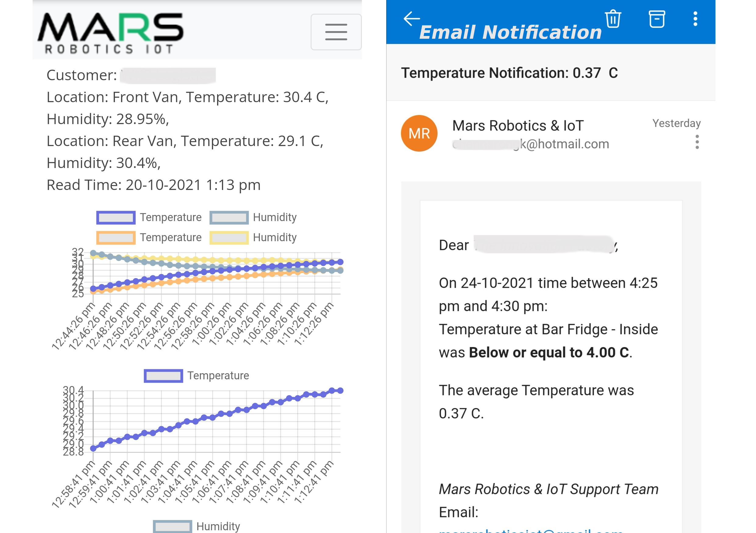The image size is (756, 533).
Task: Click The average Temperature was 0.37 C text
Action: [x=536, y=402]
